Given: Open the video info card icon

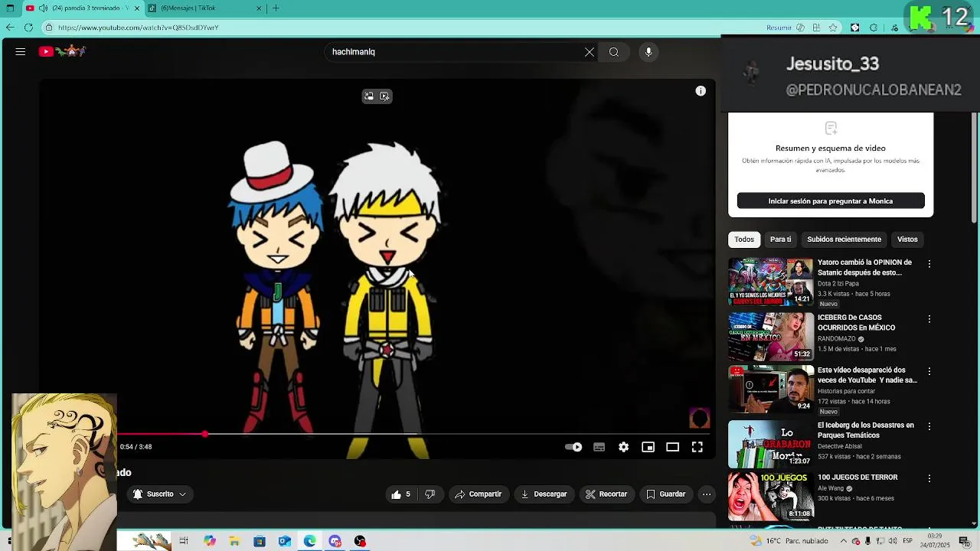Looking at the screenshot, I should (x=701, y=91).
